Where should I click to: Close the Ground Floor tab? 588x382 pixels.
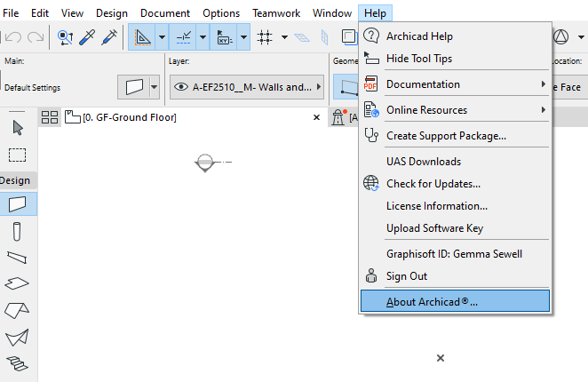coord(316,117)
